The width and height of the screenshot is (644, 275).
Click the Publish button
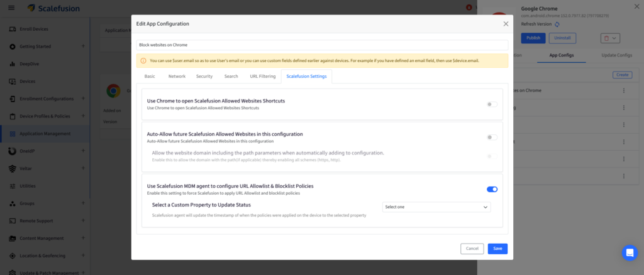click(x=533, y=38)
